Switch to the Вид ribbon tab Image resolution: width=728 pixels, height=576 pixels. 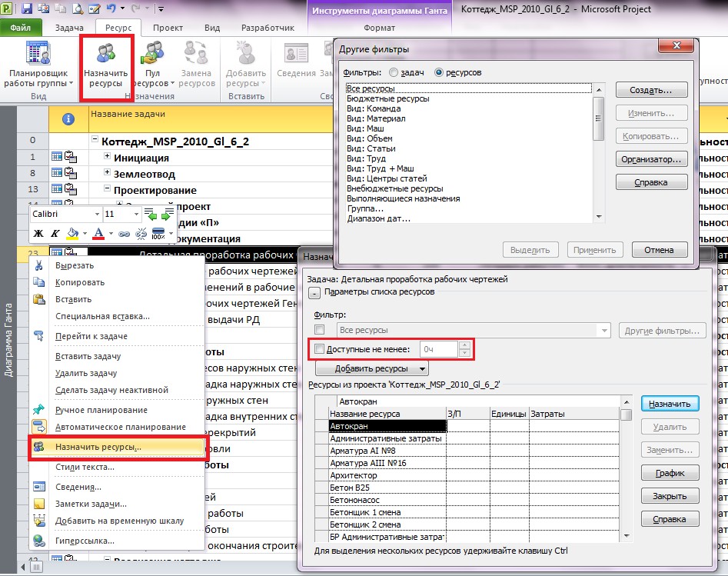(212, 28)
